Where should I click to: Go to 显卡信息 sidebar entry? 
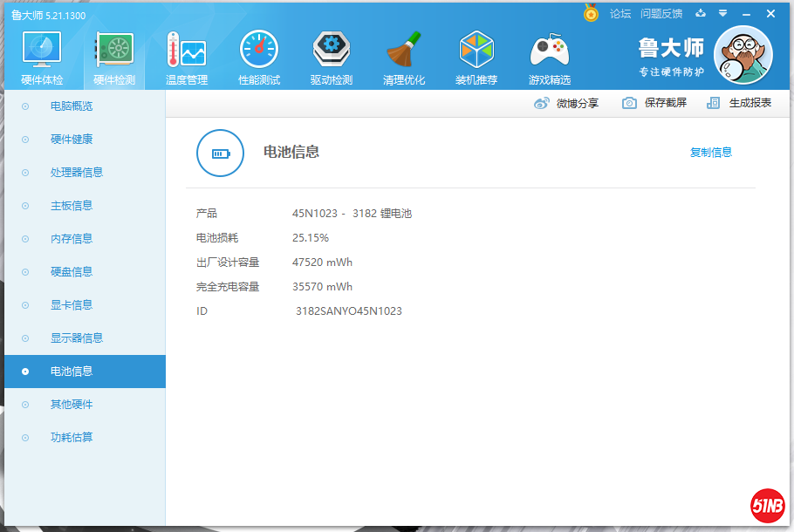[72, 305]
